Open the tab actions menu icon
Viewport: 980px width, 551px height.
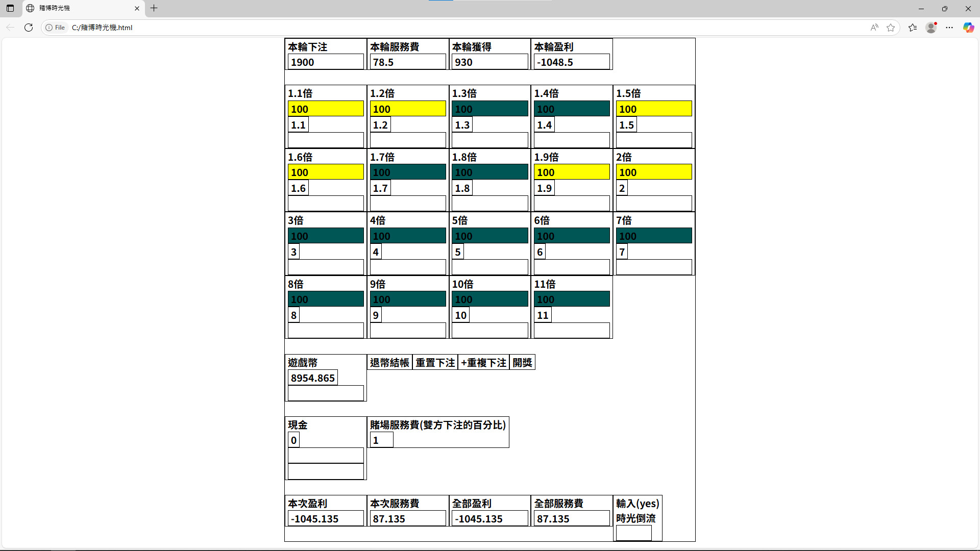pyautogui.click(x=10, y=8)
